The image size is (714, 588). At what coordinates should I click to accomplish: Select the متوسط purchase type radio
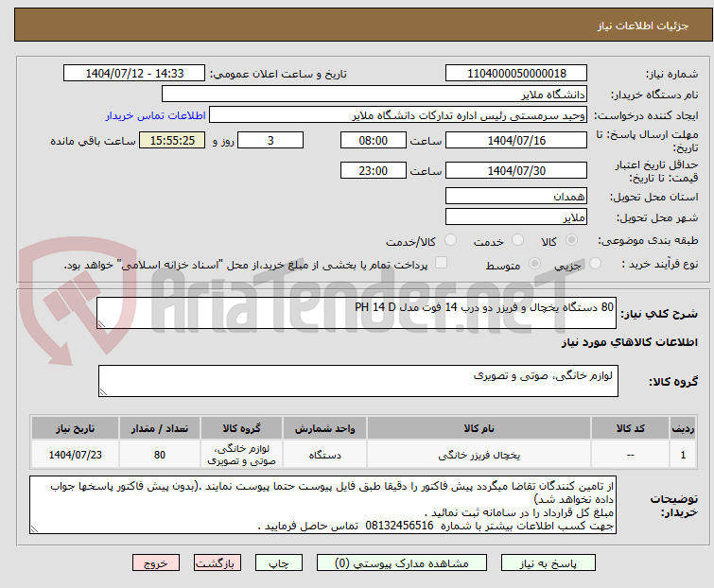534,264
